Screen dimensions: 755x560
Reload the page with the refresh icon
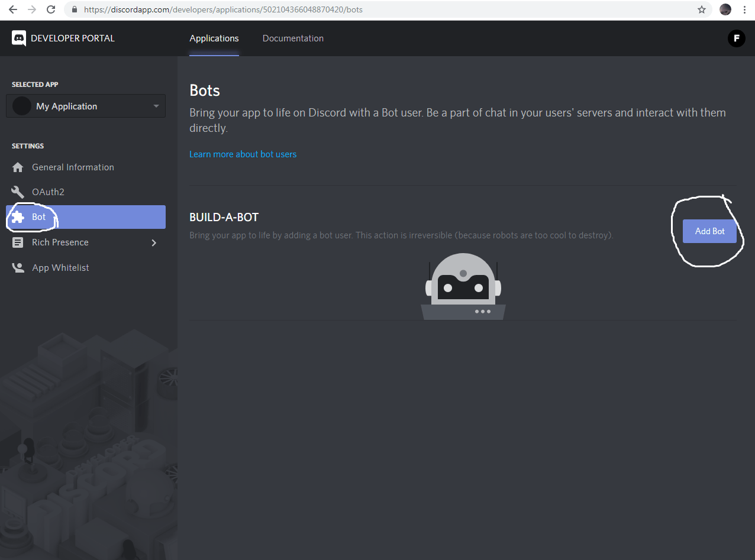pos(51,9)
